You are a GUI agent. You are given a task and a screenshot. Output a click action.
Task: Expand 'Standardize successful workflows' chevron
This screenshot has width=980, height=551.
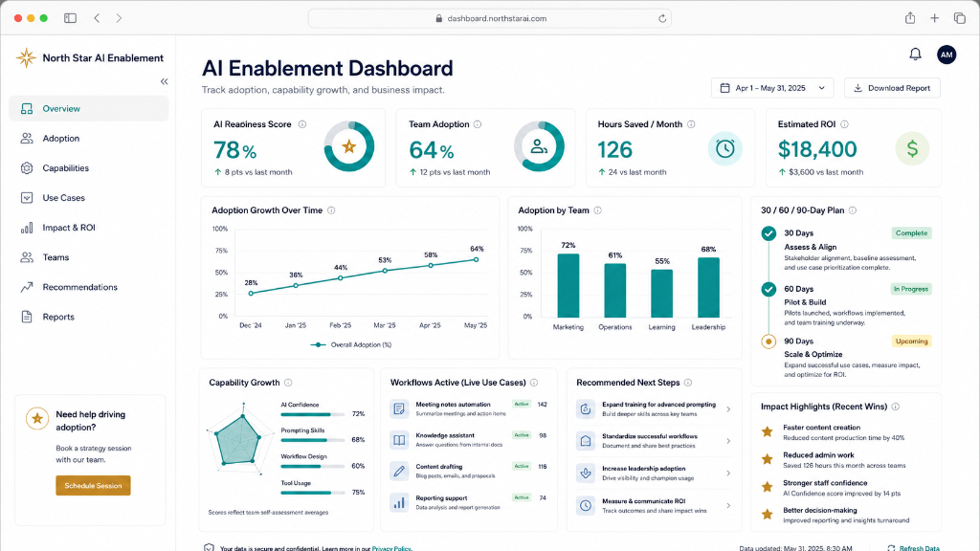(728, 441)
